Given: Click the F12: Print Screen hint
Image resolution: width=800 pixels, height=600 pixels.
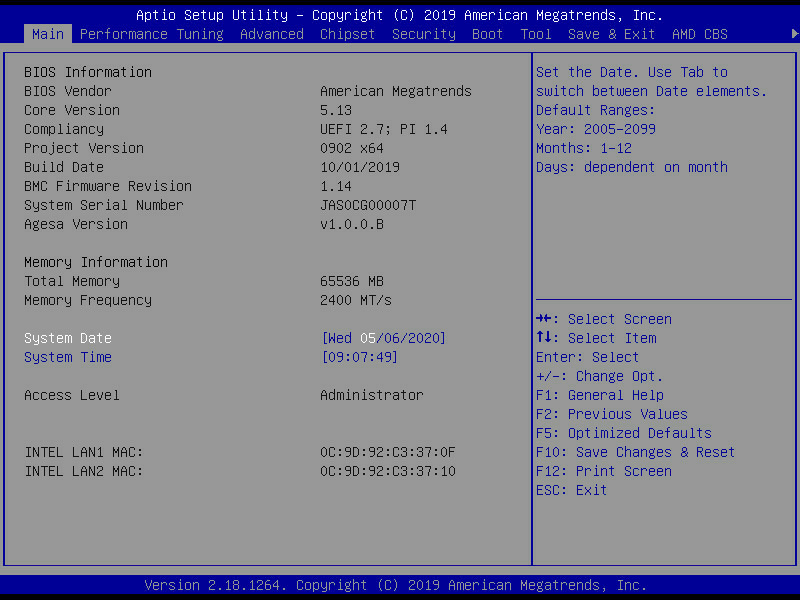Looking at the screenshot, I should tap(604, 471).
